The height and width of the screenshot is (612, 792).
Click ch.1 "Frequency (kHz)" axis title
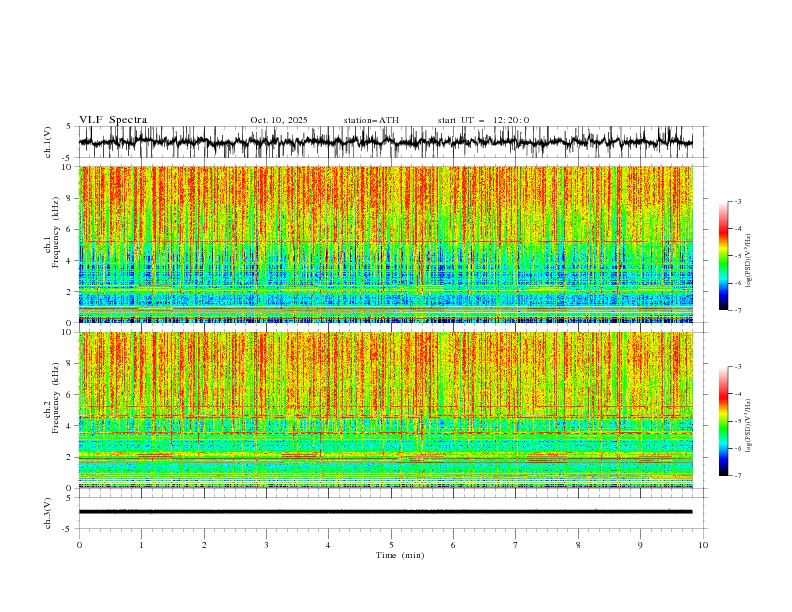[56, 233]
